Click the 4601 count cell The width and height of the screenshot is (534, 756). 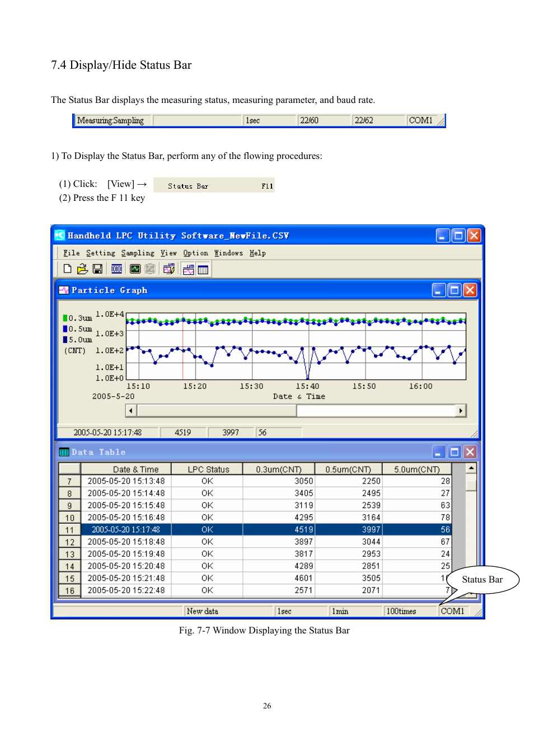point(279,578)
